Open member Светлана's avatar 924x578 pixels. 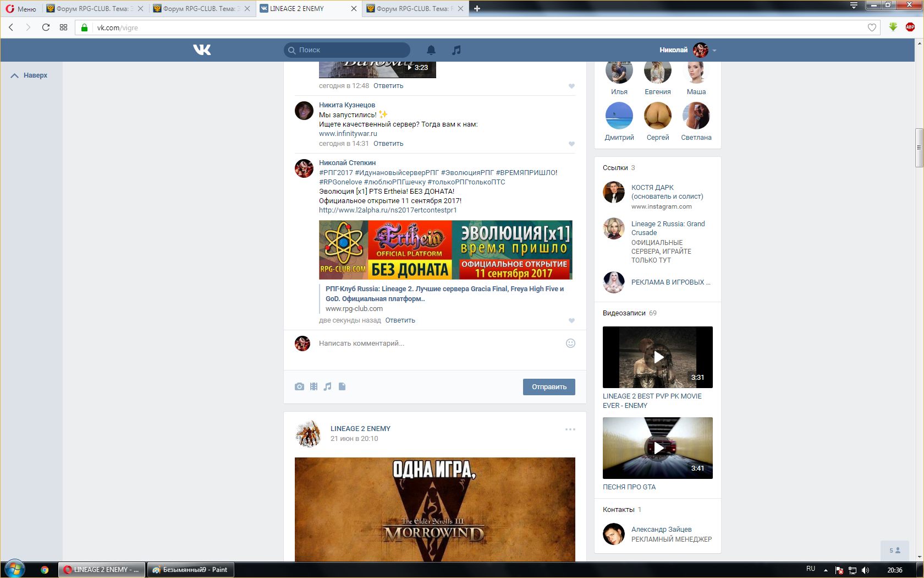pos(696,116)
